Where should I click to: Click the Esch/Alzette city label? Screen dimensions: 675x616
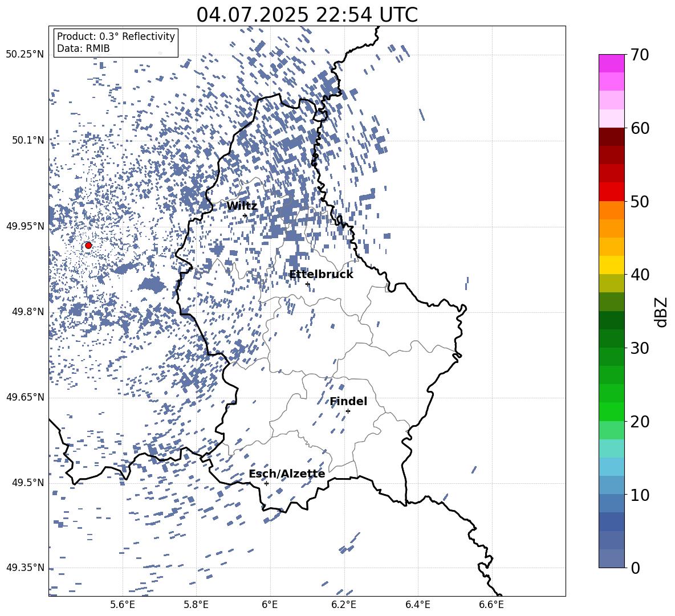pos(287,474)
